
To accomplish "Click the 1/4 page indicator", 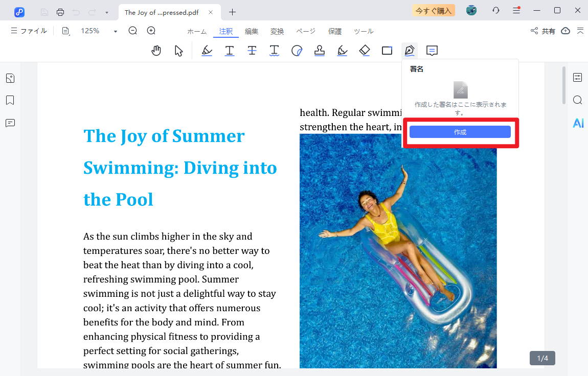I will (542, 358).
